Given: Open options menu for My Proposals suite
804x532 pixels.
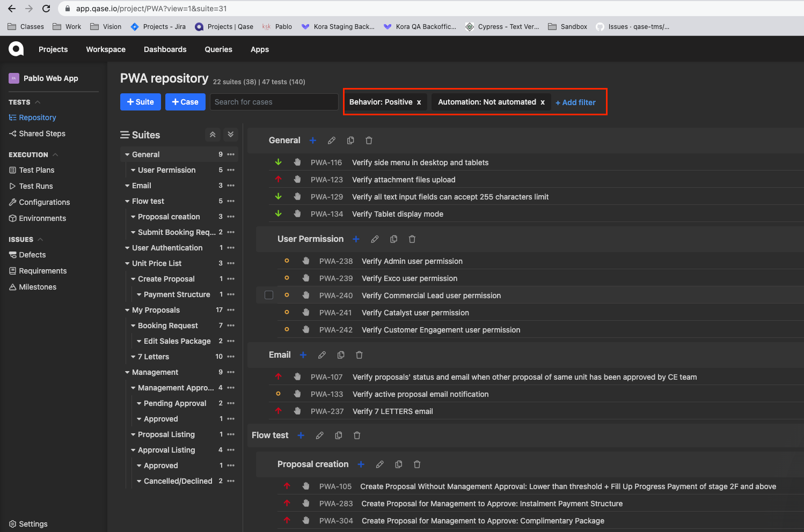Looking at the screenshot, I should (x=231, y=310).
